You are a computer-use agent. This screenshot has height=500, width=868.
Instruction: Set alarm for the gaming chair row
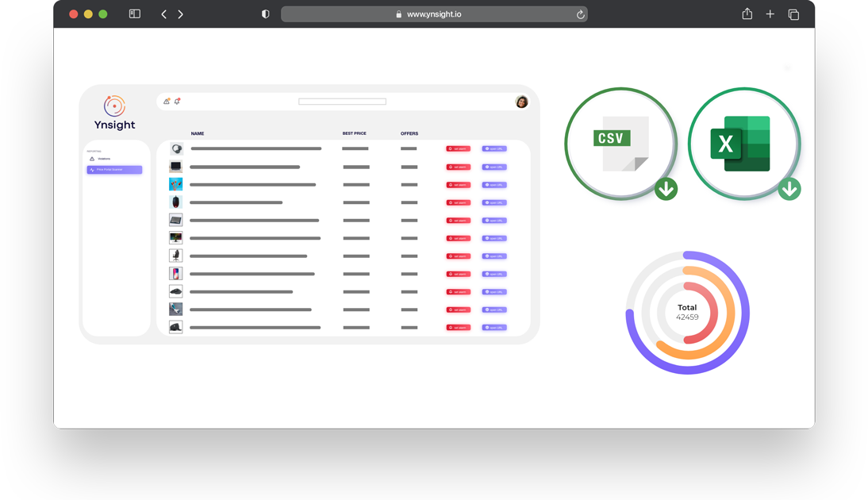[459, 256]
